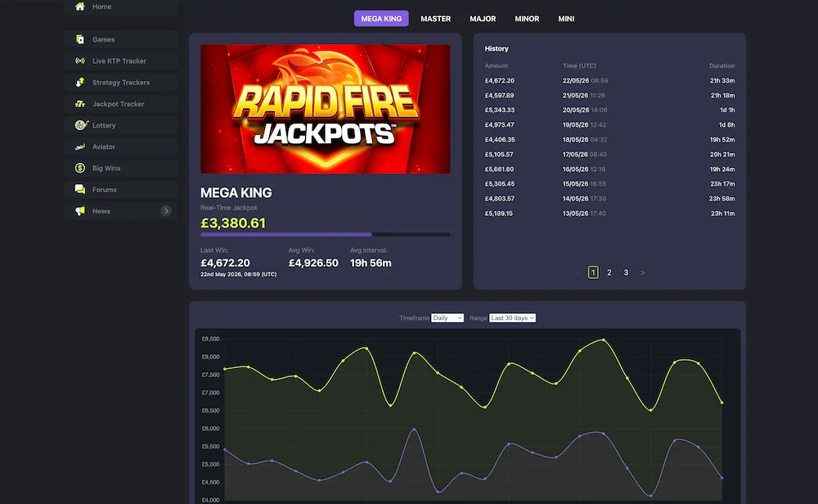This screenshot has height=504, width=818.
Task: Click the £8,500 chart axis label
Action: click(x=211, y=339)
